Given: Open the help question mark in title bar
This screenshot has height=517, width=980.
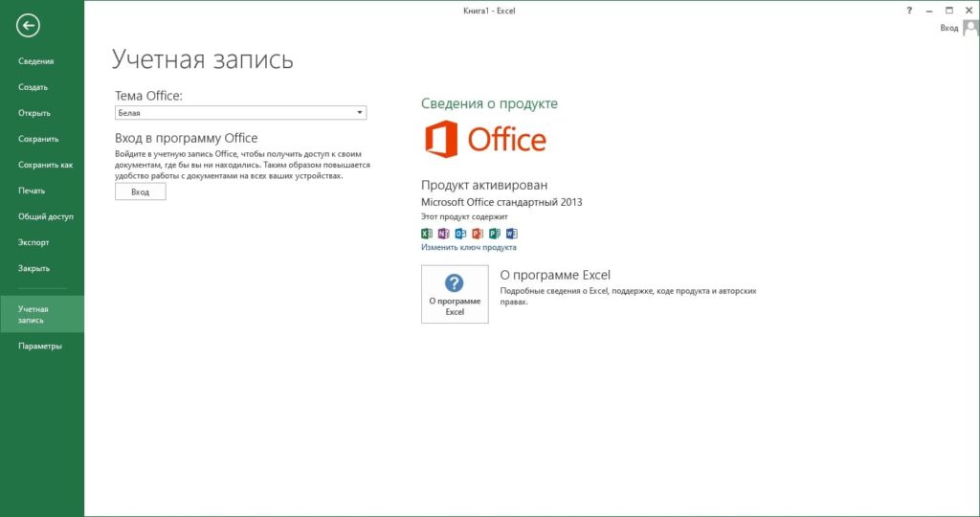Looking at the screenshot, I should (x=908, y=10).
